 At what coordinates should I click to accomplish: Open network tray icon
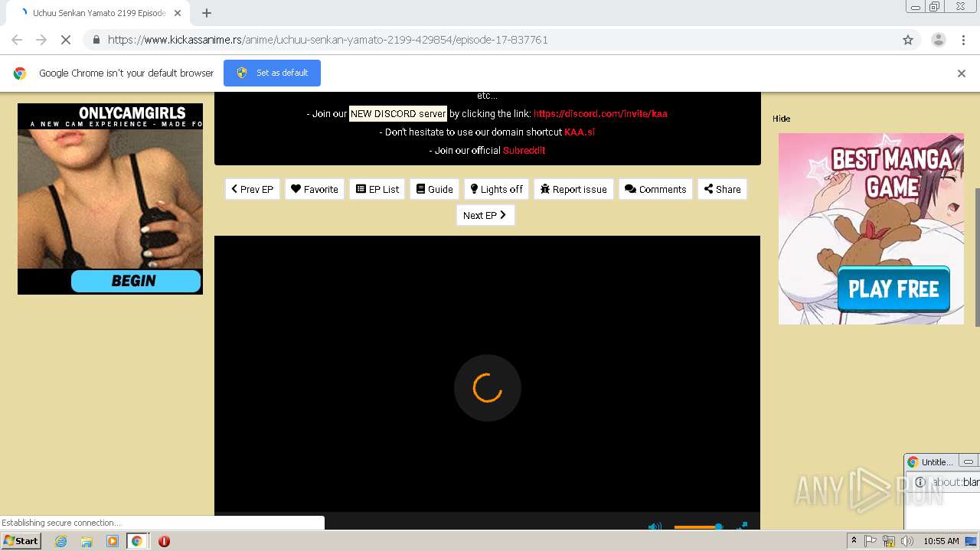(889, 541)
